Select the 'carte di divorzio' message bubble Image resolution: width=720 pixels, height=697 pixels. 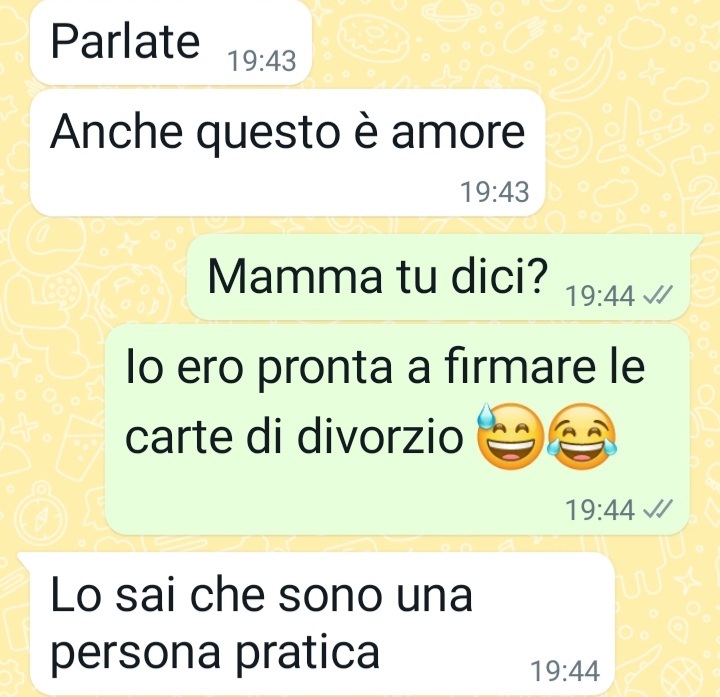pyautogui.click(x=398, y=429)
